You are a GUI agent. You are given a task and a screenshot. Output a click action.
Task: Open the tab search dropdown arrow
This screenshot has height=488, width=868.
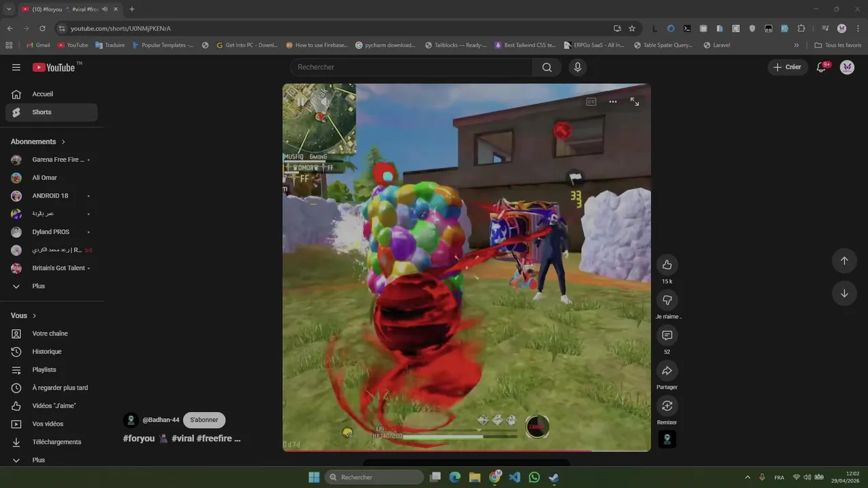click(9, 9)
